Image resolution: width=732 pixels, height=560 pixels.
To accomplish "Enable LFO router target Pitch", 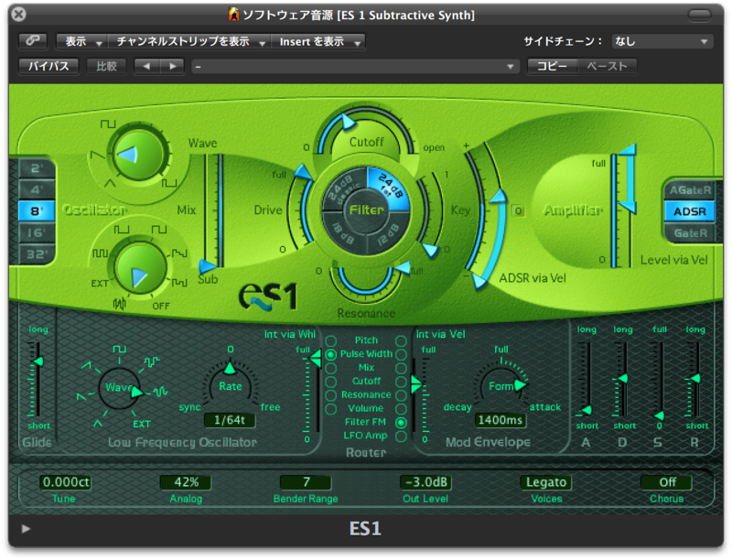I will tap(330, 341).
